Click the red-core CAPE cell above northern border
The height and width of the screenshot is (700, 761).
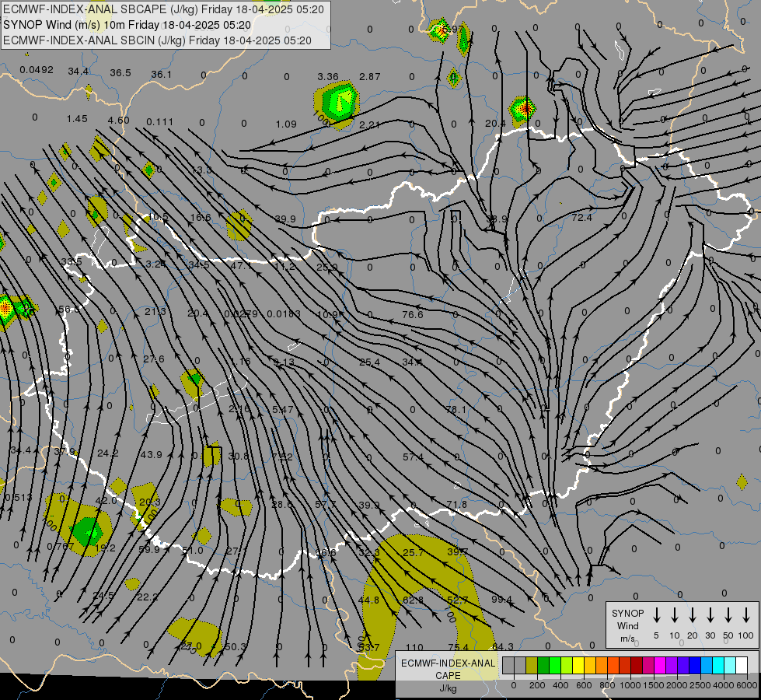pyautogui.click(x=522, y=110)
